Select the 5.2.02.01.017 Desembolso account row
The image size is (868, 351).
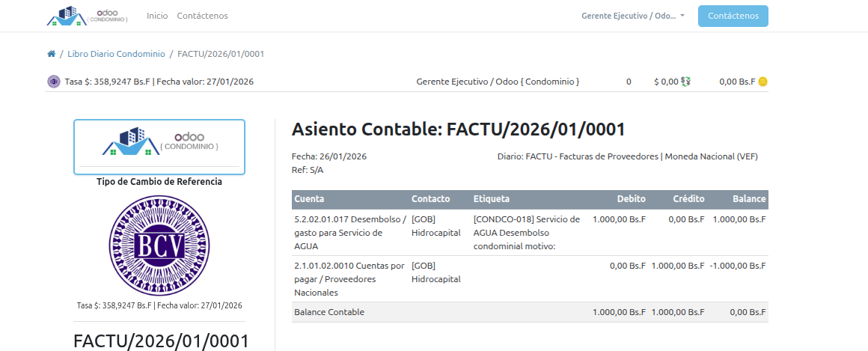coord(350,233)
